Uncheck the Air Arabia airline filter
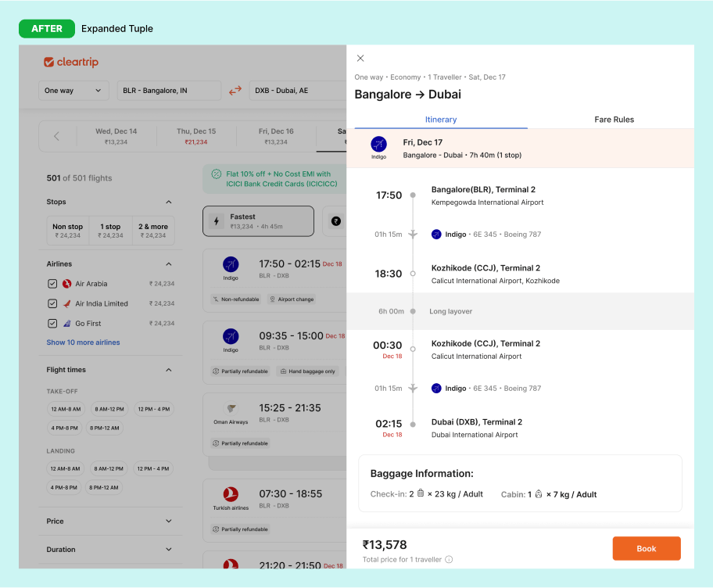This screenshot has height=588, width=713. click(52, 284)
